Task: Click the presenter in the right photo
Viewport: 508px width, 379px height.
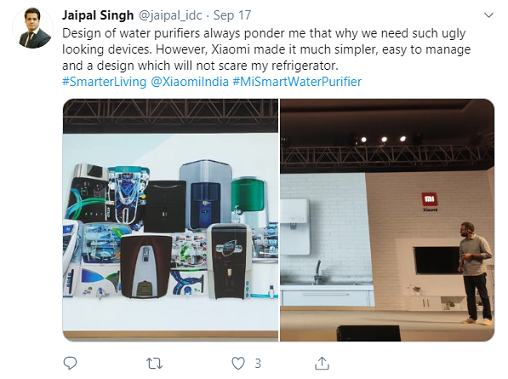Action: pyautogui.click(x=475, y=273)
